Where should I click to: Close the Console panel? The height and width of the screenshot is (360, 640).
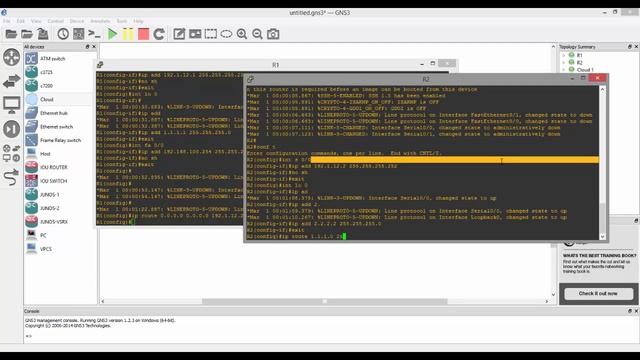(636, 311)
